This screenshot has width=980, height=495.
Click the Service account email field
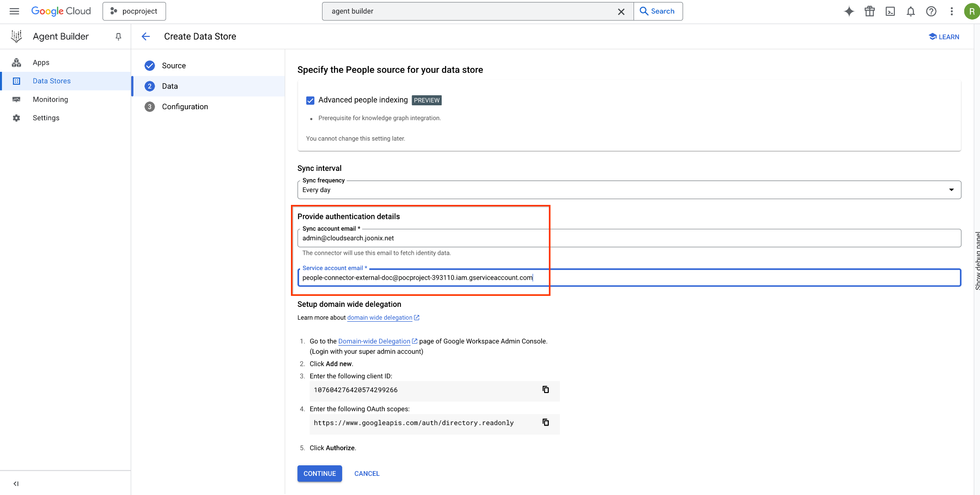coord(629,278)
